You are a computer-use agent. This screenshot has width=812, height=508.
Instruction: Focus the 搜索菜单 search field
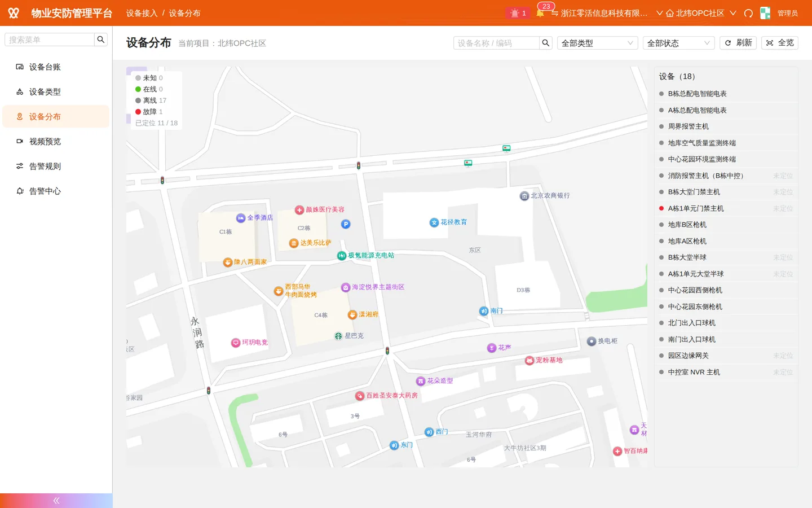coord(50,40)
